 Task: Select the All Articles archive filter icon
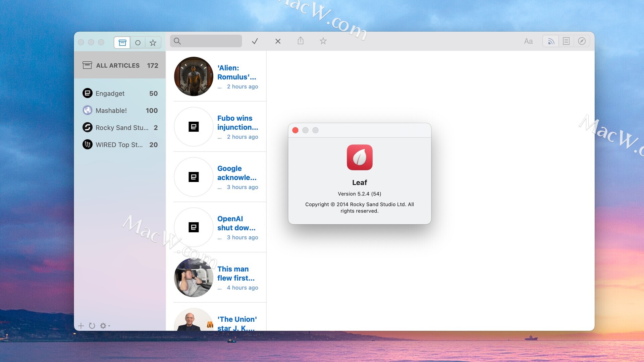[x=122, y=43]
